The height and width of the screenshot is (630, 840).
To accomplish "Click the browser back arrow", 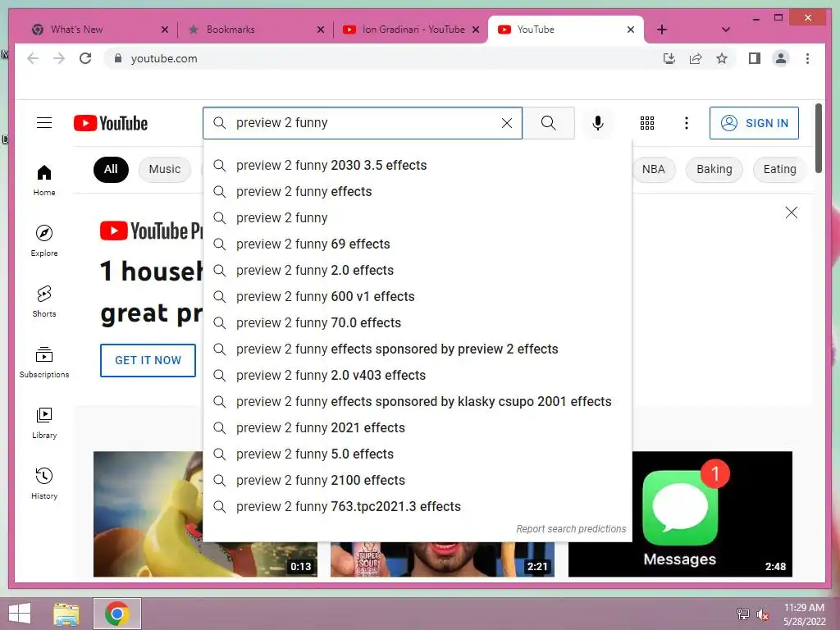I will (33, 58).
